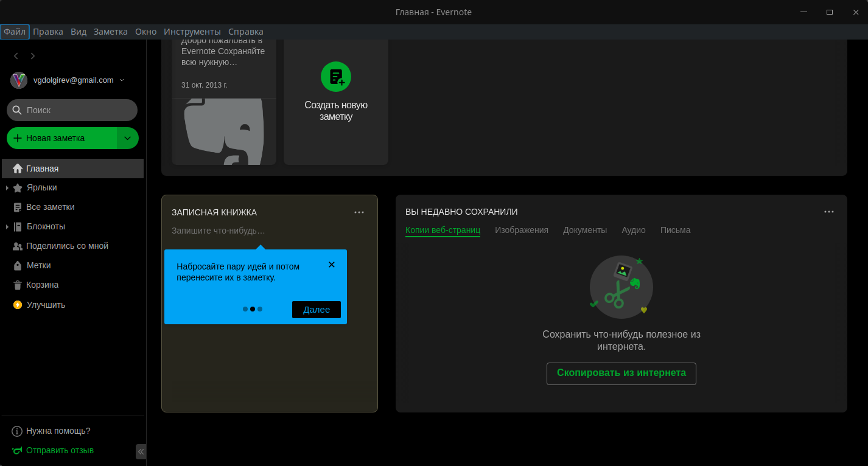Screen dimensions: 868x466
Task: Expand the Ярлыки tree arrow
Action: click(x=7, y=188)
